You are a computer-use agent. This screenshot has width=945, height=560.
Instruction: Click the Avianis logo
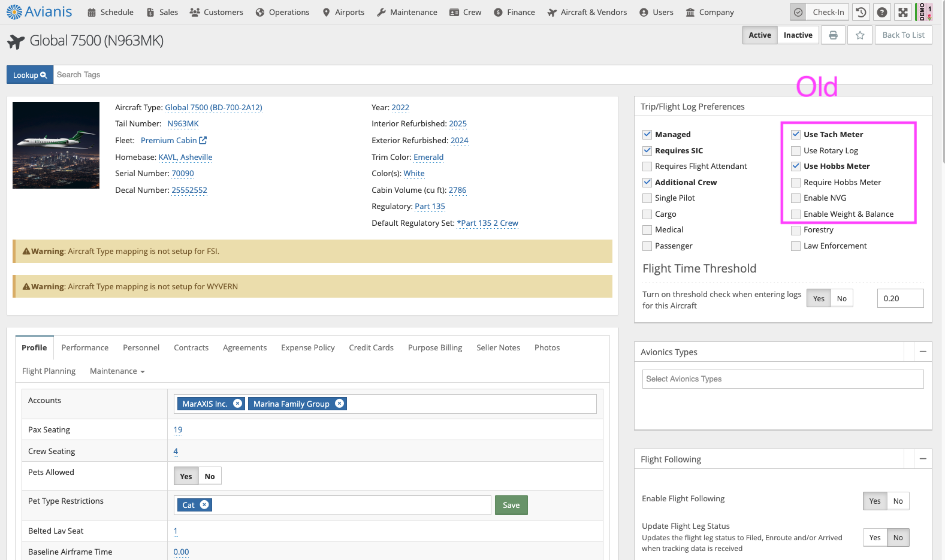[x=40, y=12]
